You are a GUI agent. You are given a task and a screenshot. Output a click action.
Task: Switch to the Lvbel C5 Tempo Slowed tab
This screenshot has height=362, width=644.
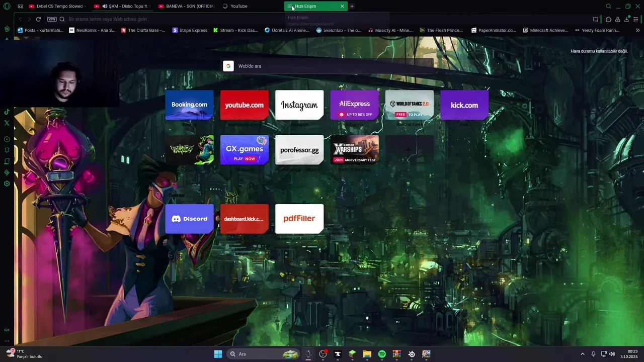[x=57, y=6]
